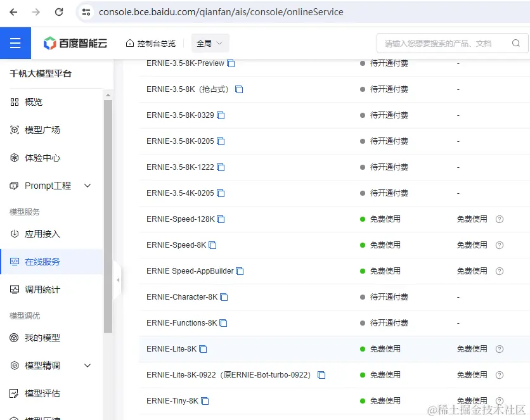530x420 pixels.
Task: Click the Baidu AI Cloud logo
Action: [x=75, y=43]
